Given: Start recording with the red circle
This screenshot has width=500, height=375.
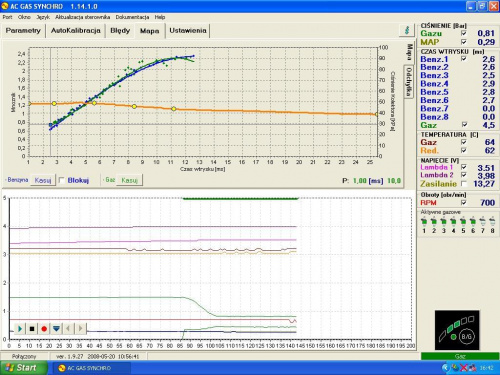Looking at the screenshot, I should point(44,329).
